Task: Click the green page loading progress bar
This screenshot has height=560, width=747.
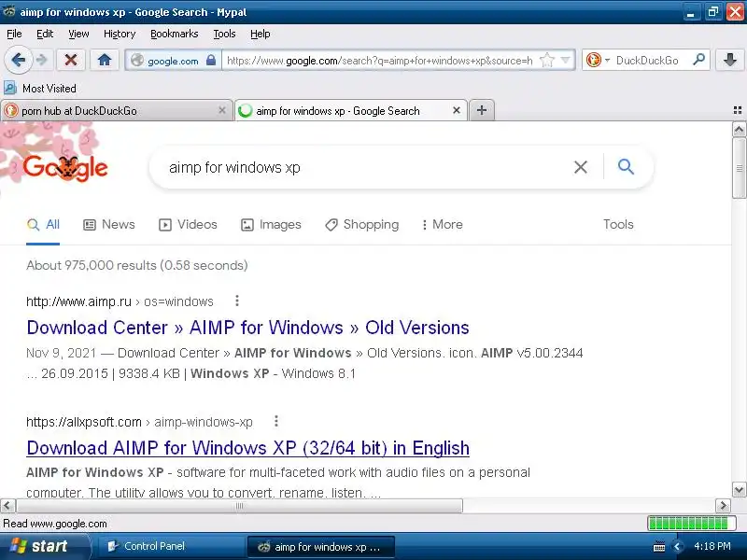Action: [x=691, y=524]
